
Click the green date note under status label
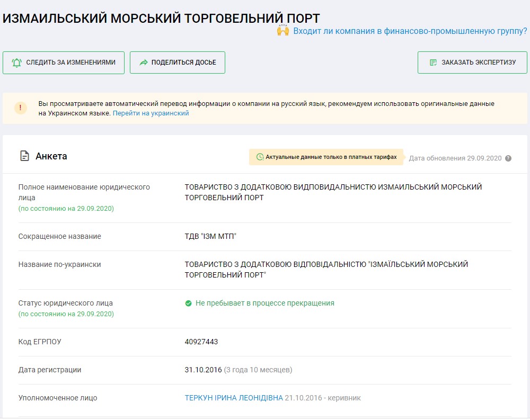[x=66, y=314]
